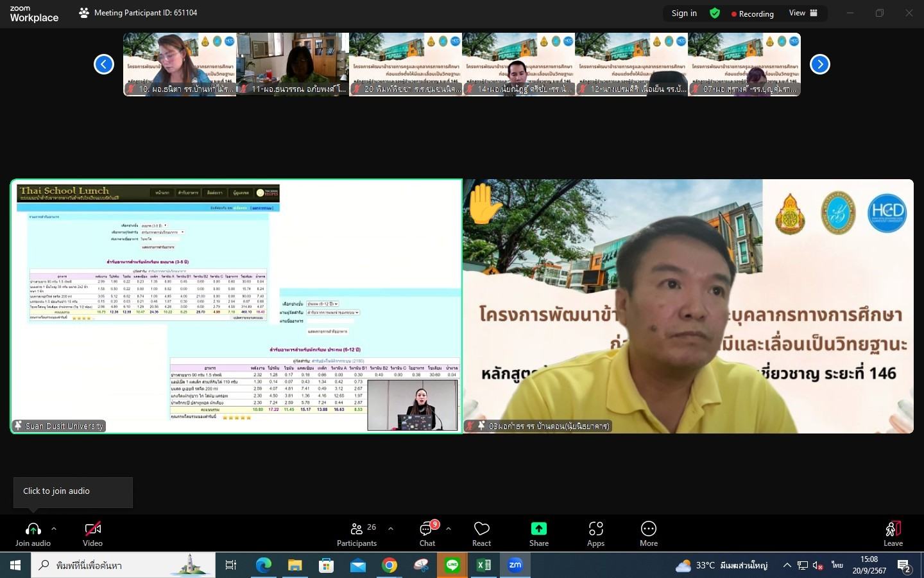The width and height of the screenshot is (924, 578).
Task: Open the Snipping Tool from the taskbar
Action: click(x=421, y=565)
